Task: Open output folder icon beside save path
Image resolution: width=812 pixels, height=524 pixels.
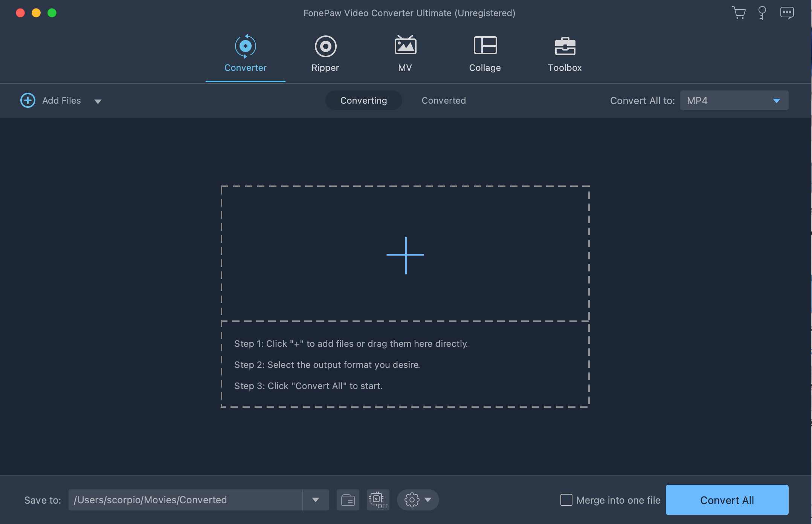Action: (348, 500)
